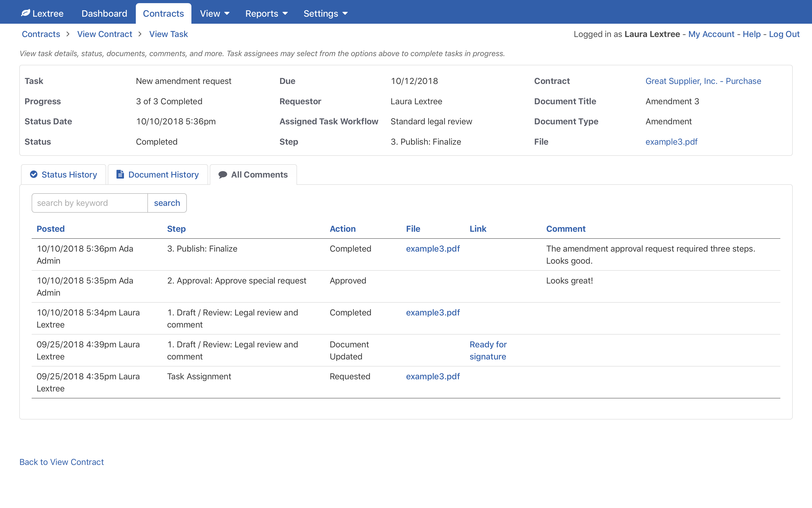Open example3.pdf in Publish: Finalize row
The height and width of the screenshot is (508, 812).
433,249
